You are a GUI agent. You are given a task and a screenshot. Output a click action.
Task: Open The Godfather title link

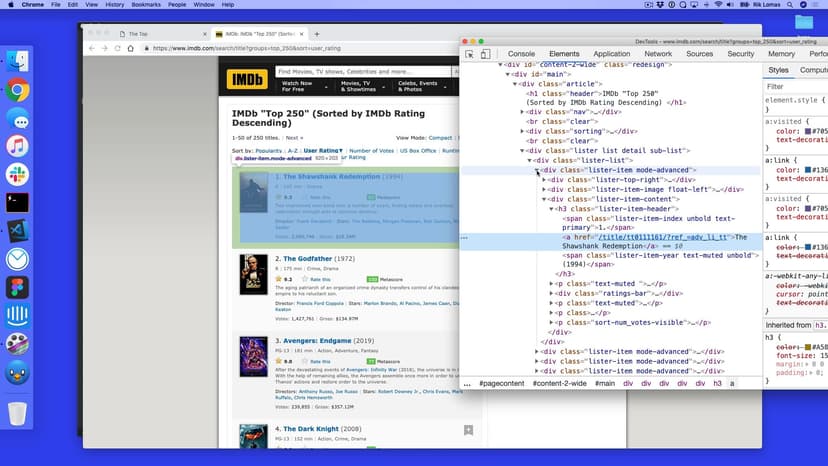tap(309, 259)
